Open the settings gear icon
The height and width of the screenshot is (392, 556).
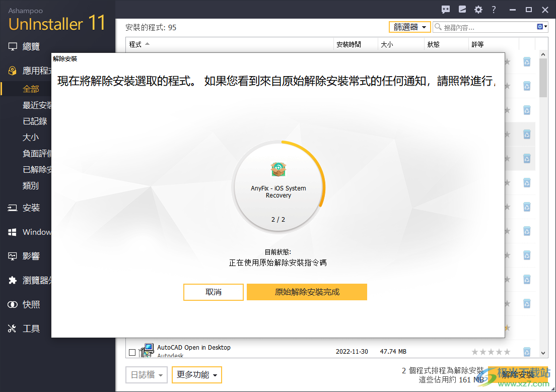(x=478, y=10)
